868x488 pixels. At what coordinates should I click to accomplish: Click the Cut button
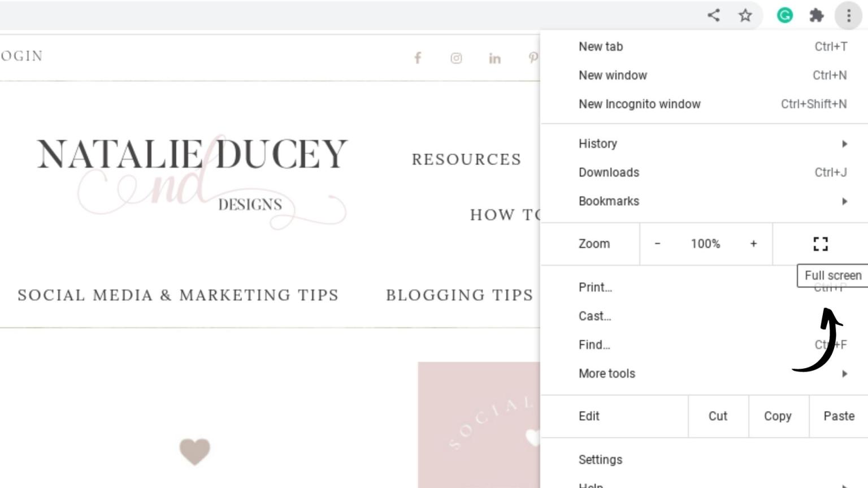tap(718, 416)
